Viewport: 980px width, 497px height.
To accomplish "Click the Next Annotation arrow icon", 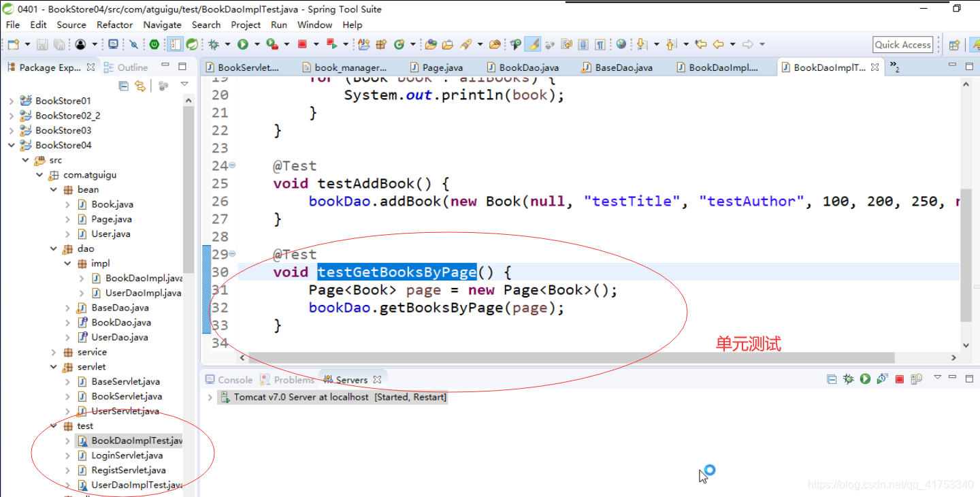I will tap(641, 44).
